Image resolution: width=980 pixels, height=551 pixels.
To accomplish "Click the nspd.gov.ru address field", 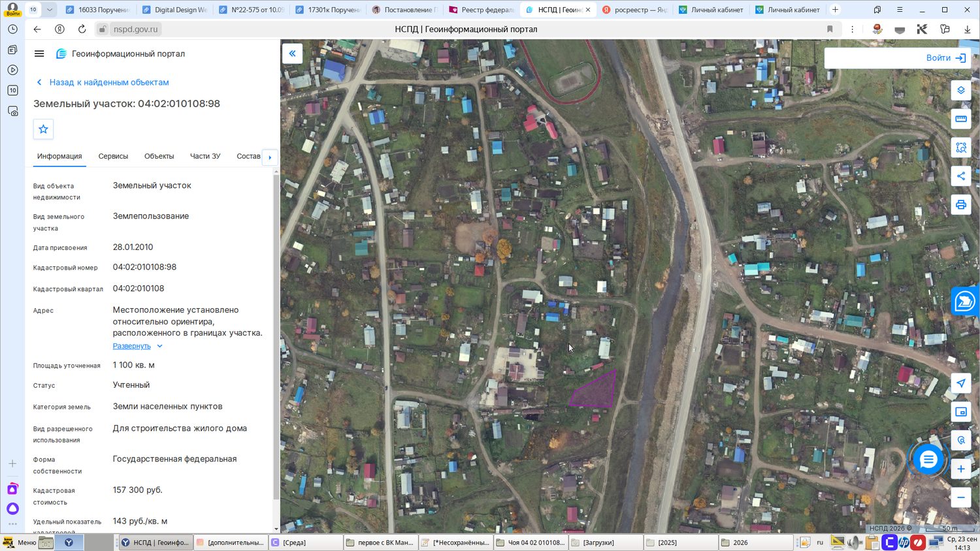I will click(x=135, y=29).
